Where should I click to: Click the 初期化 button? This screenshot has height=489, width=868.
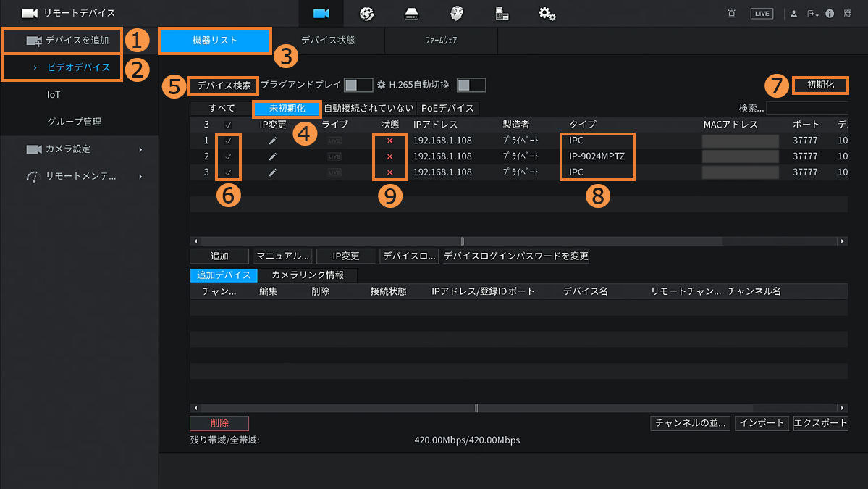[x=820, y=85]
